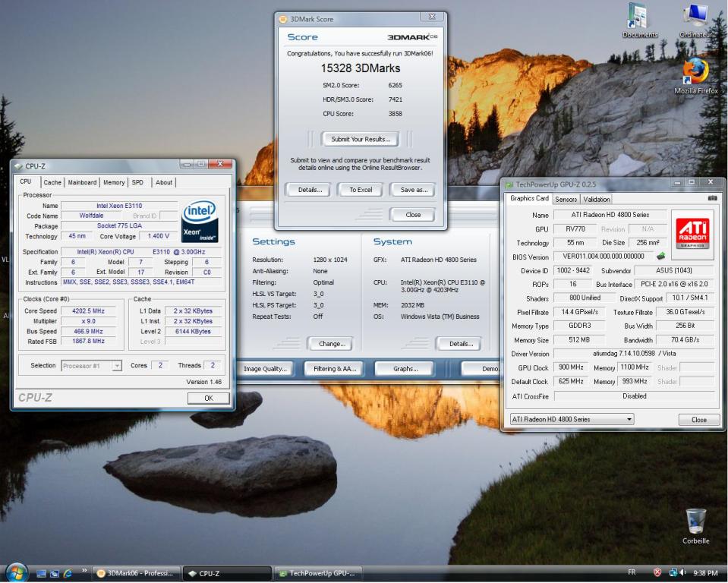
Task: Switch to TechPowerUp GPU-Z taskbar button
Action: [319, 573]
